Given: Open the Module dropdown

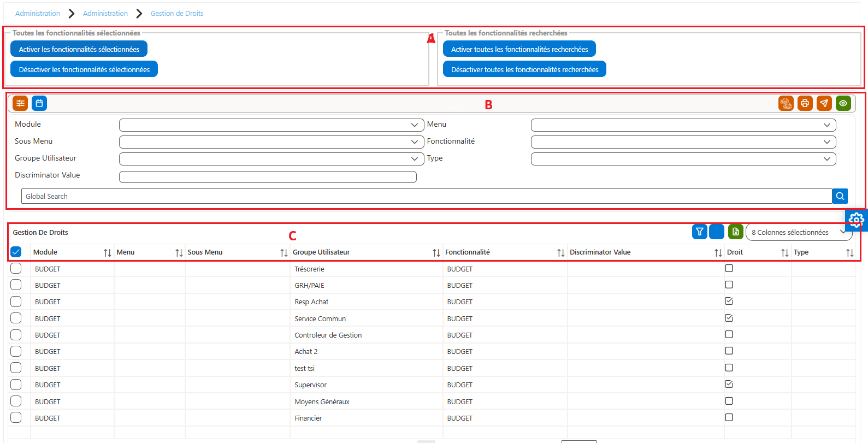Looking at the screenshot, I should point(271,125).
